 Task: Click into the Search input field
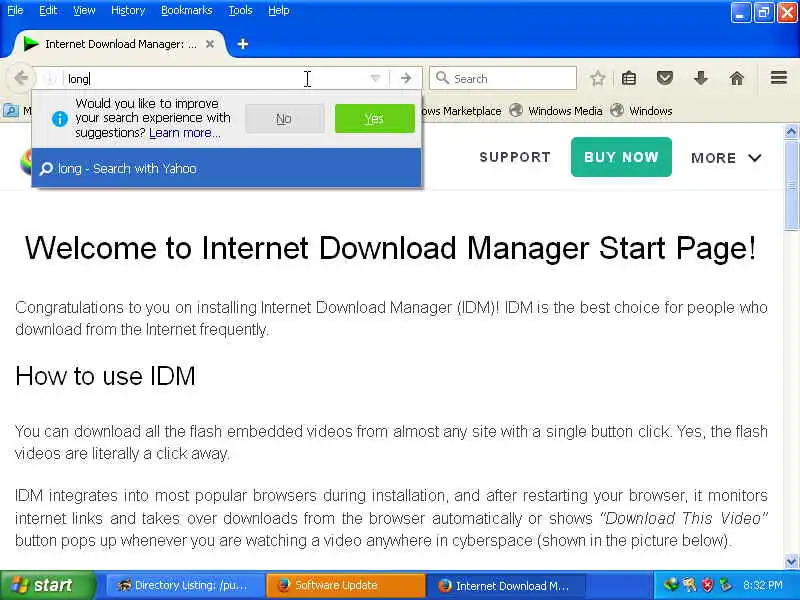point(503,79)
